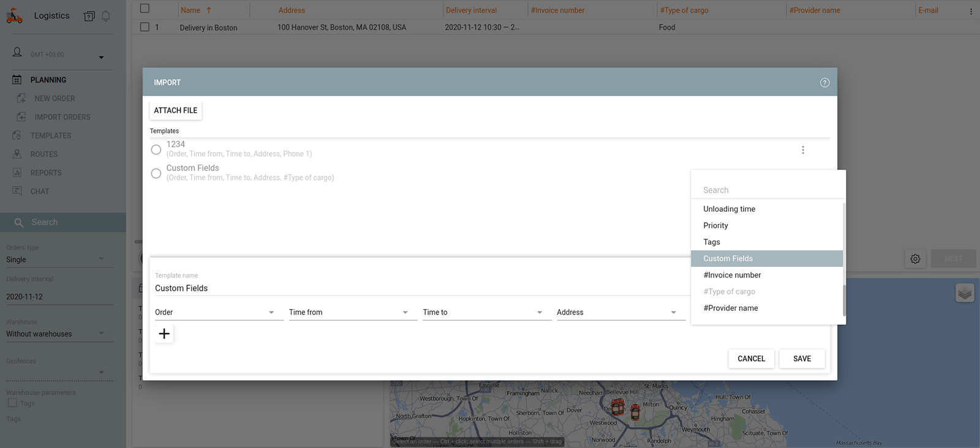Click the SAVE button
Screen dimensions: 980x448
point(802,359)
